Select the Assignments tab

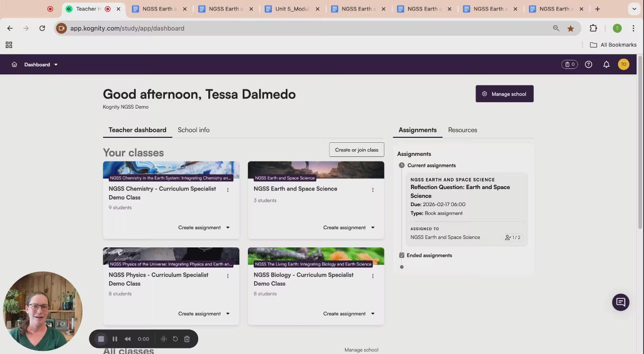pos(418,130)
